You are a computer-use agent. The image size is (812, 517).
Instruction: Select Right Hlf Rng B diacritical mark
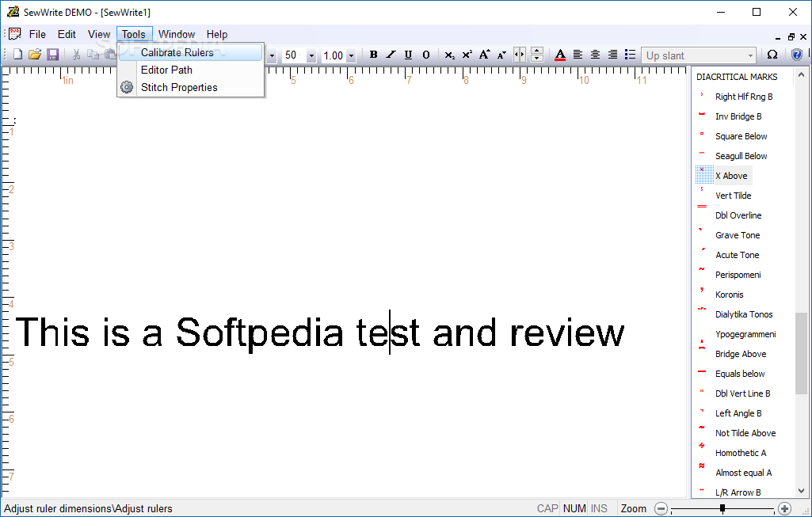(744, 97)
